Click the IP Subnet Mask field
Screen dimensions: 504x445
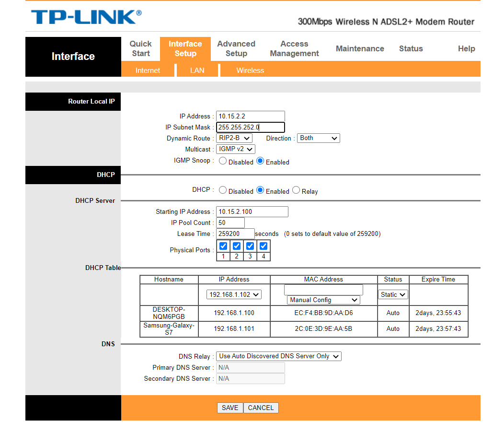click(251, 127)
